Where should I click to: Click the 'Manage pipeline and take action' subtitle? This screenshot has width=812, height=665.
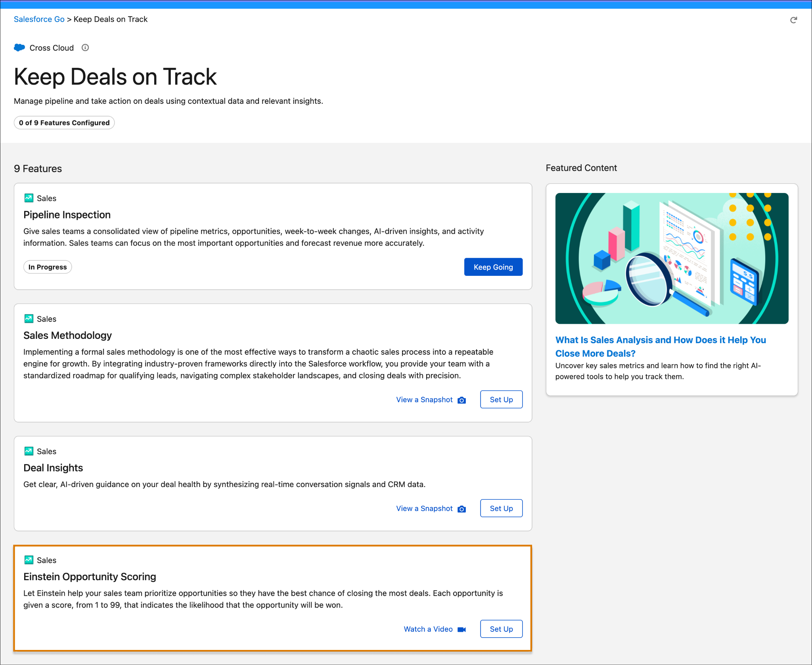169,101
